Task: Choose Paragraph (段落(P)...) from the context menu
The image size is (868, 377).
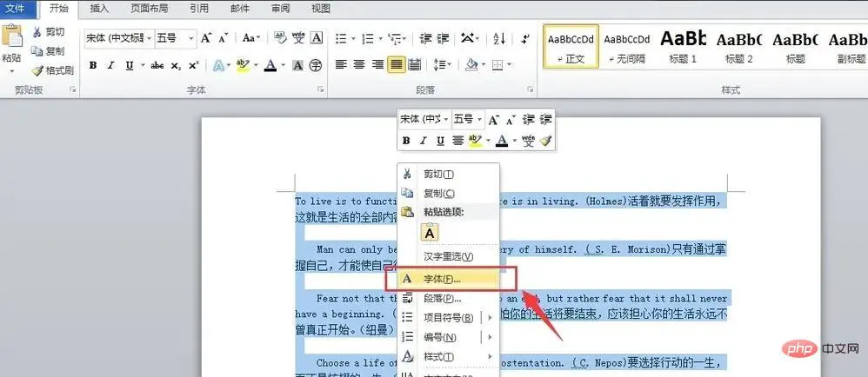Action: (449, 299)
